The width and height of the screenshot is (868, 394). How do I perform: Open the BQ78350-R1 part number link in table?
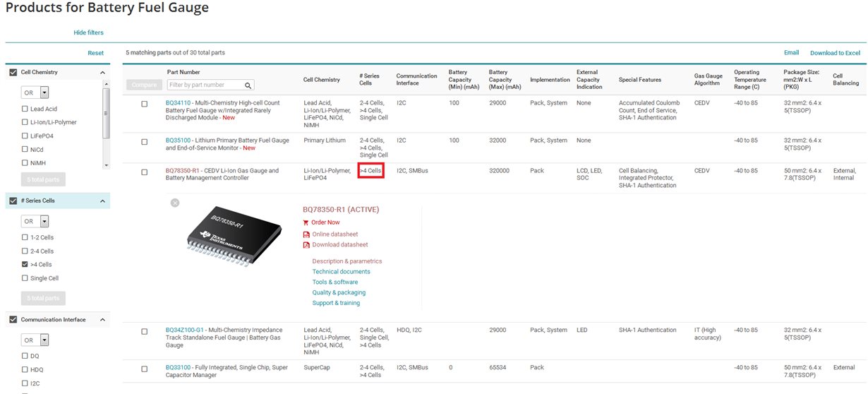coord(183,171)
